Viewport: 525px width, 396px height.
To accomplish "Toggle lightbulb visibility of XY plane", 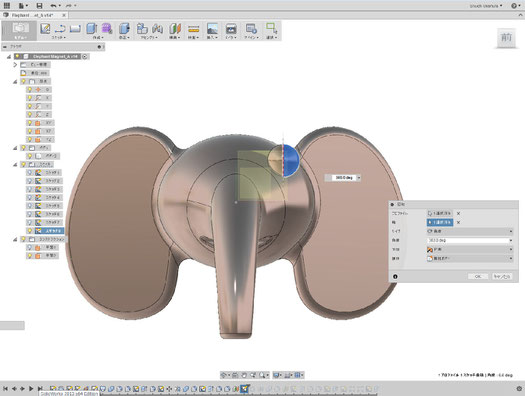I will point(29,123).
